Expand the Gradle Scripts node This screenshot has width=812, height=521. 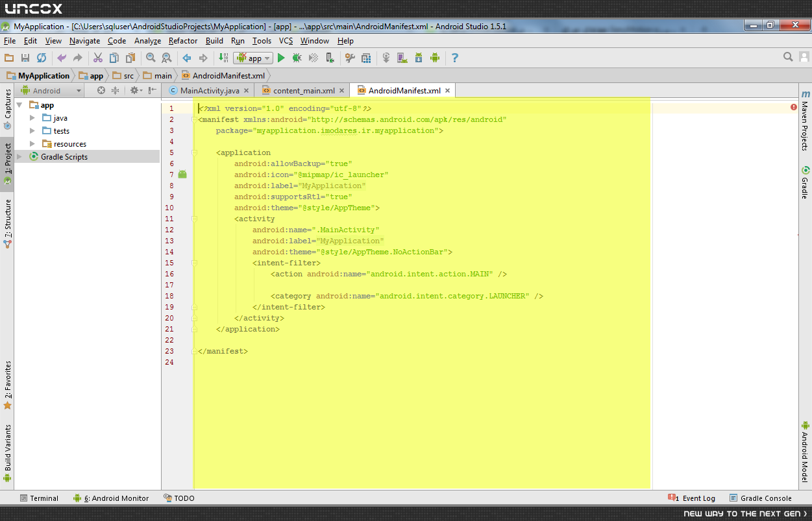click(x=19, y=157)
